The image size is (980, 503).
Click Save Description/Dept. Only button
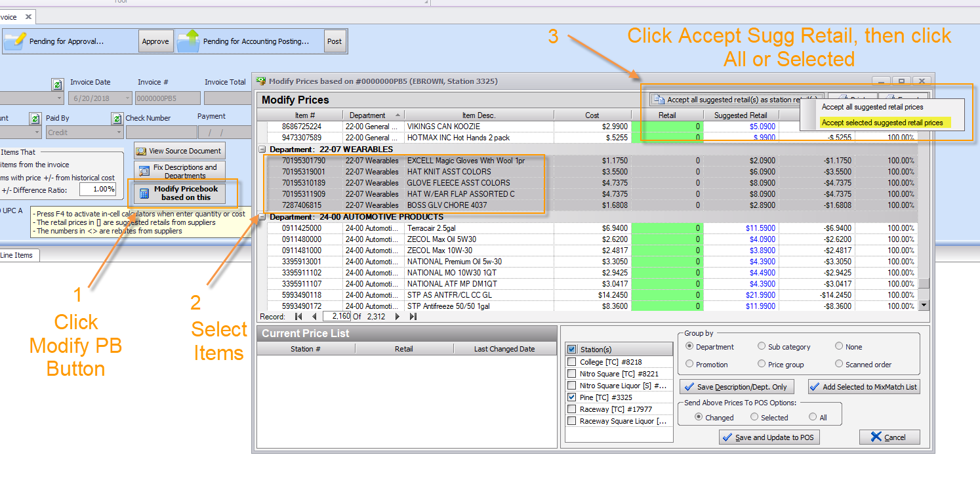coord(737,387)
